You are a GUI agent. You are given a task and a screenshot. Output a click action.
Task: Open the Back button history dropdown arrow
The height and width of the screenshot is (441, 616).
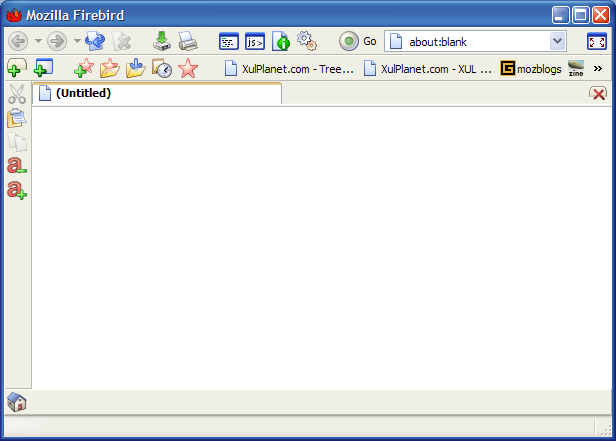[x=38, y=41]
